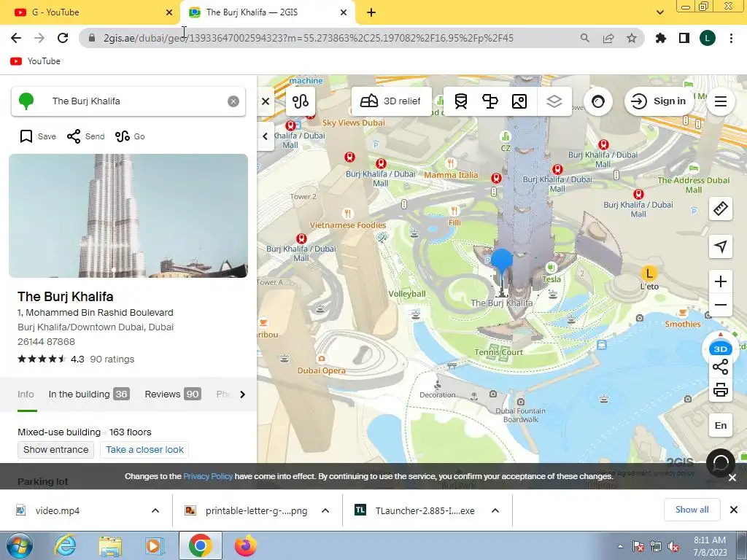Launch Firefox from the taskbar
This screenshot has width=747, height=560.
click(x=246, y=545)
